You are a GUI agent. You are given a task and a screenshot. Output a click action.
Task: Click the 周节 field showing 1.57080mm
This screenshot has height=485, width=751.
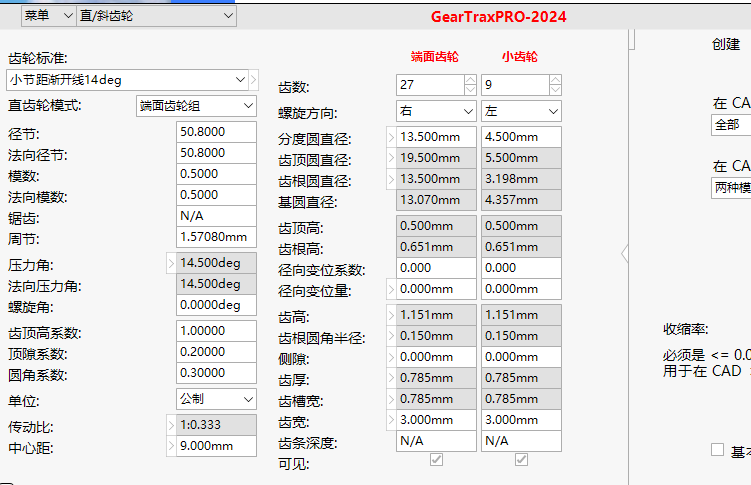(x=216, y=237)
